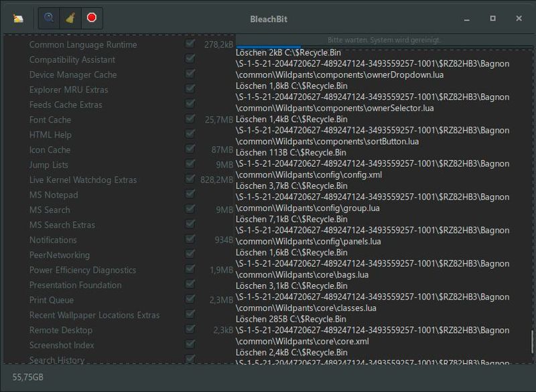The height and width of the screenshot is (392, 536).
Task: Select the Explorer MRU Extras label
Action: click(69, 90)
